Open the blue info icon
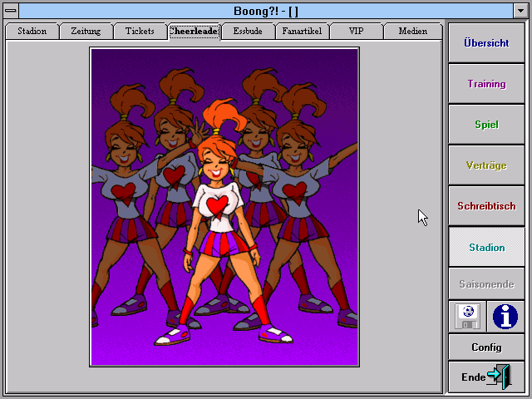 [x=505, y=316]
